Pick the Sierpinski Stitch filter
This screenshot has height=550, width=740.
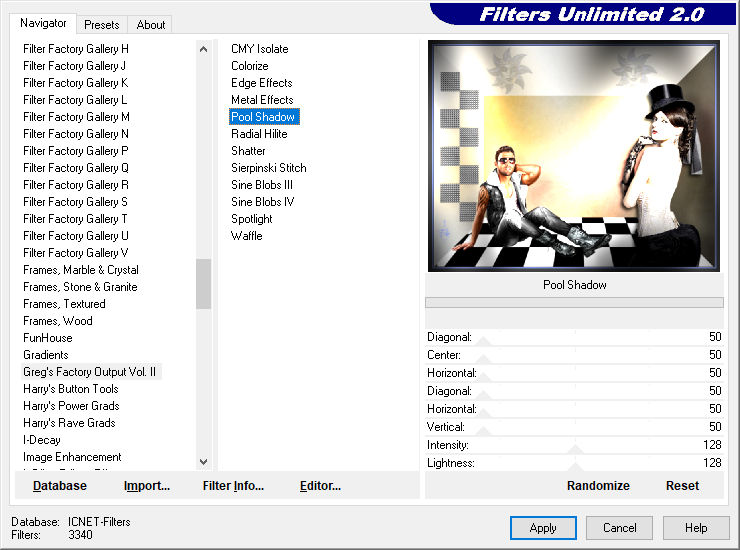[x=269, y=168]
